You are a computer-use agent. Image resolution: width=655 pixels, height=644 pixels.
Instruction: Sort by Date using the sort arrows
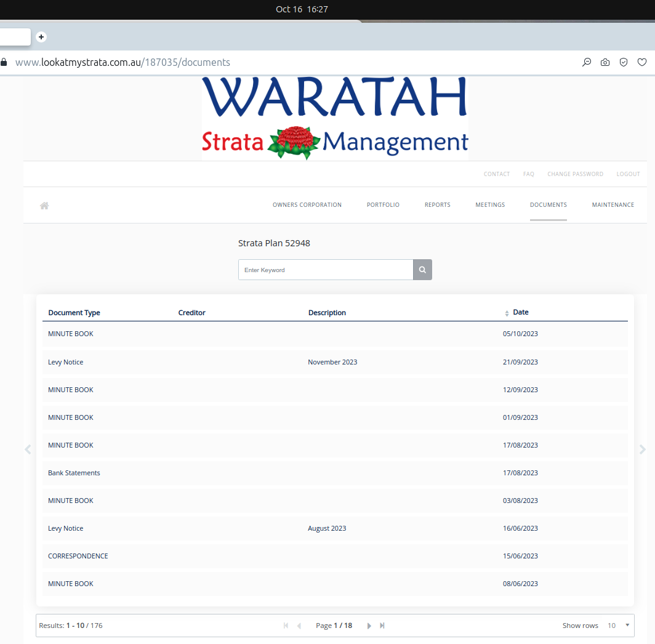coord(507,313)
